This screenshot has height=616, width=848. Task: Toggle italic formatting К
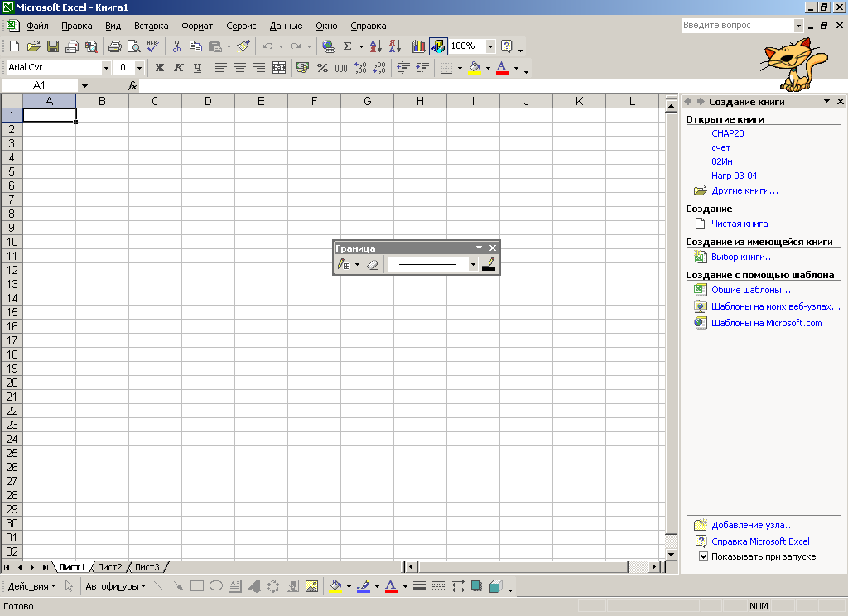179,68
